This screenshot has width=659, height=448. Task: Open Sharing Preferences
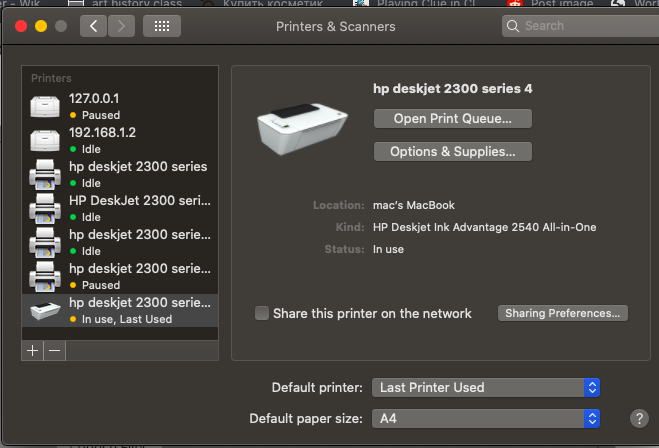click(563, 313)
